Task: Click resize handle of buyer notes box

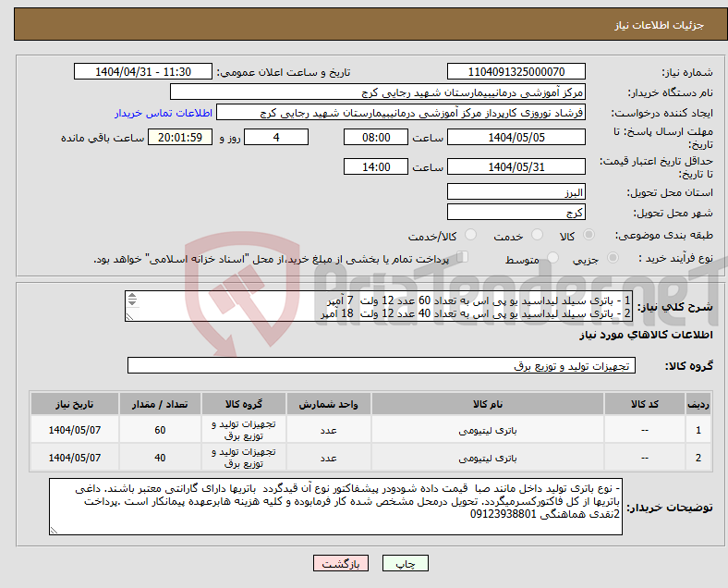Action: click(55, 530)
